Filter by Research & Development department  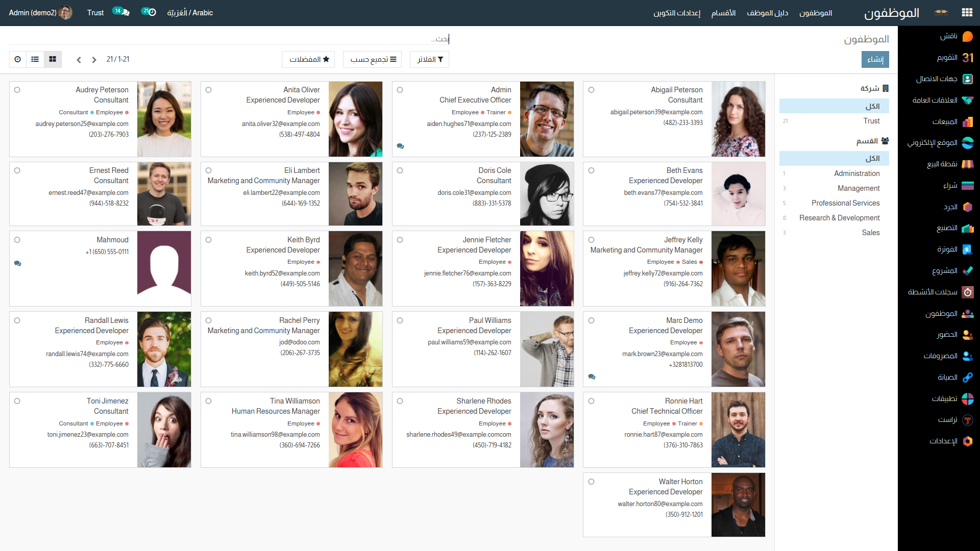839,218
